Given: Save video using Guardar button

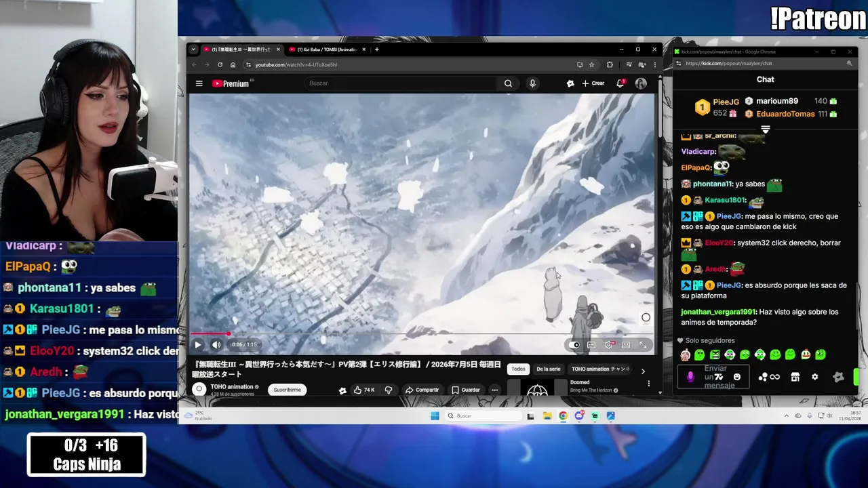Looking at the screenshot, I should click(466, 390).
